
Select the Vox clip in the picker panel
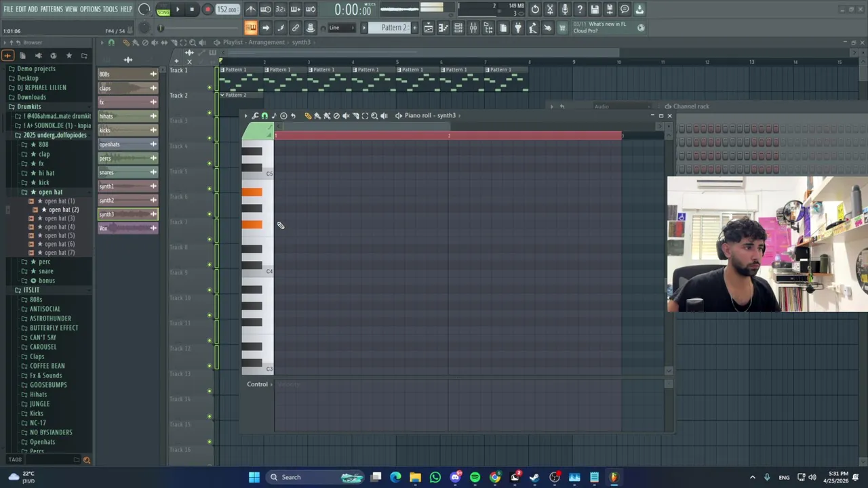click(x=127, y=228)
